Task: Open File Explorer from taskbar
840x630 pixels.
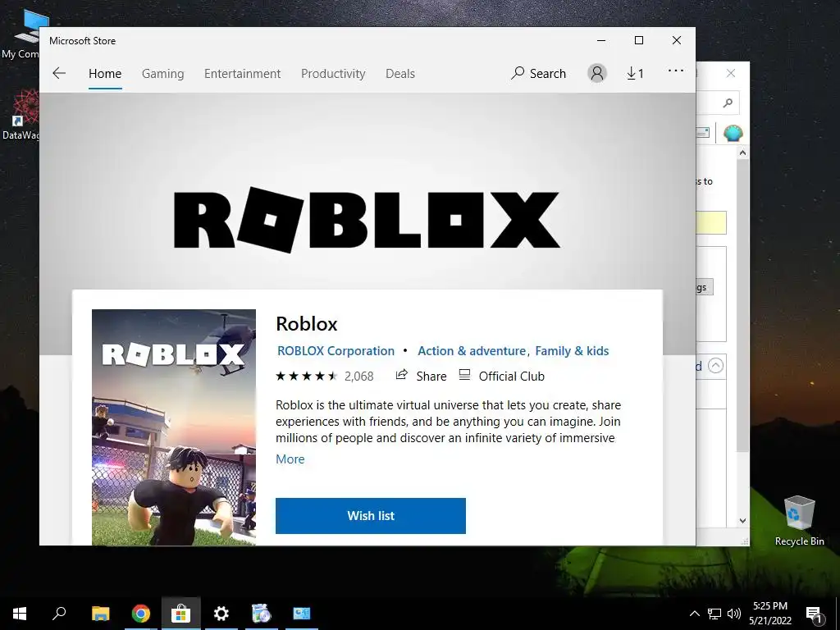Action: click(x=100, y=614)
